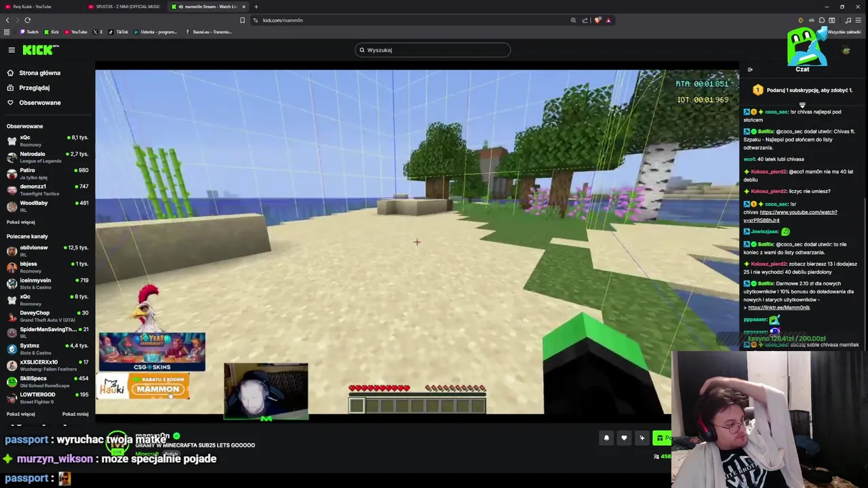Click the KICK logo
868x488 pixels.
click(40, 50)
